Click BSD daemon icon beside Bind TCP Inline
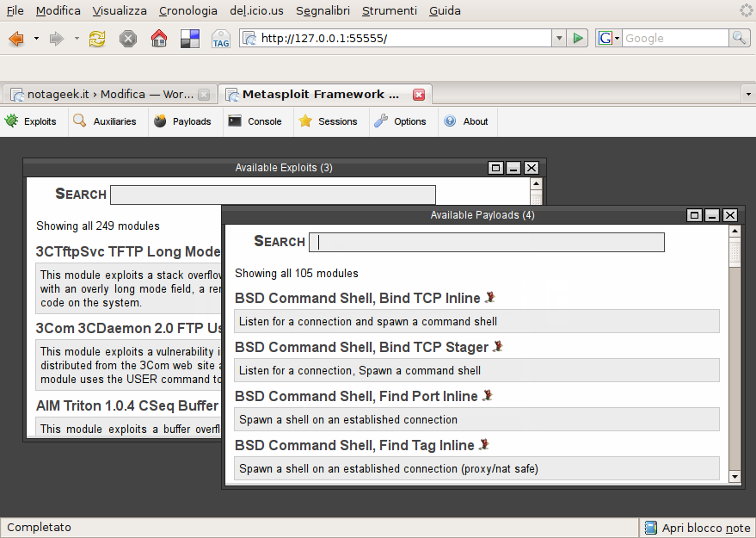Image resolution: width=756 pixels, height=538 pixels. (x=490, y=297)
